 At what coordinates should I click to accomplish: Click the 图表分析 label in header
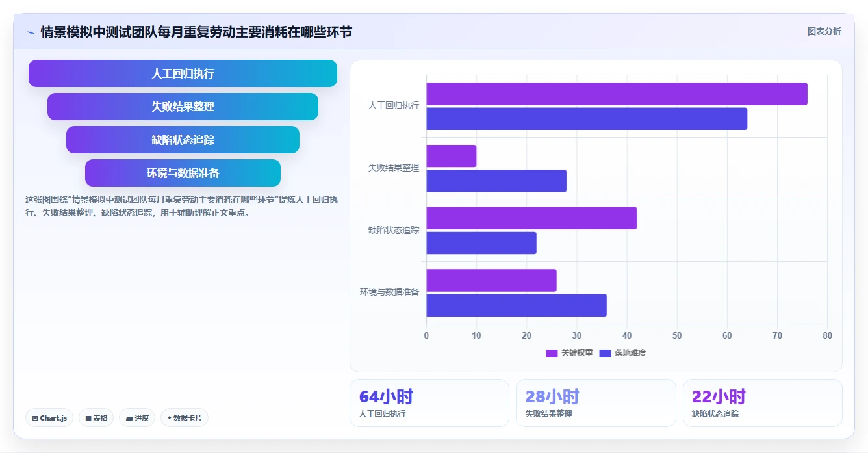click(x=824, y=31)
